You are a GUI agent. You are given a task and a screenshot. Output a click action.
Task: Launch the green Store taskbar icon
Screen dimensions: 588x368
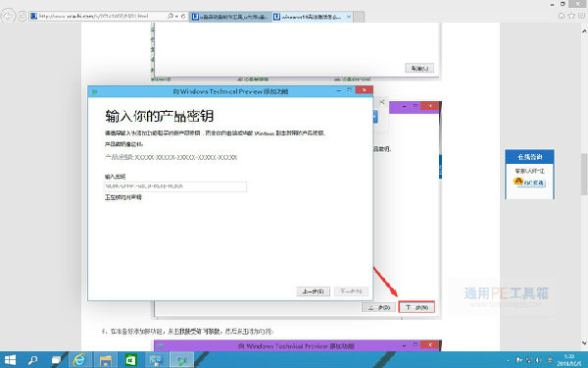(131, 360)
